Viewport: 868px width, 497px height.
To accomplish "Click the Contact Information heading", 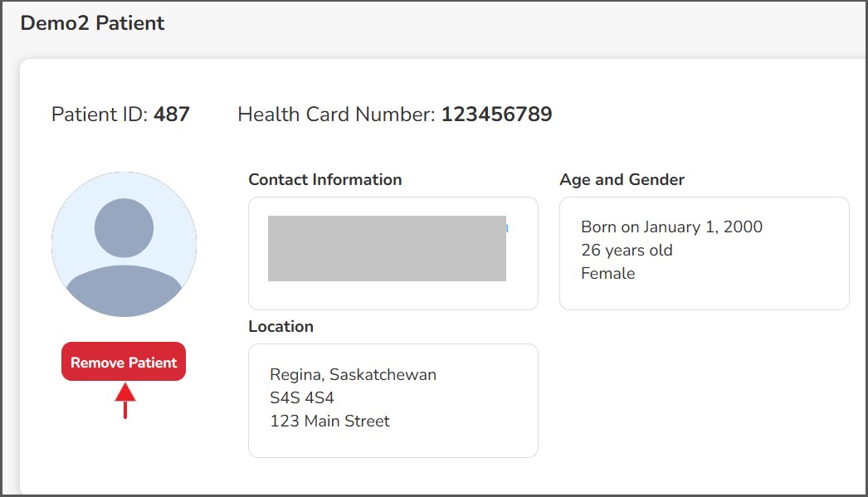I will pyautogui.click(x=324, y=179).
